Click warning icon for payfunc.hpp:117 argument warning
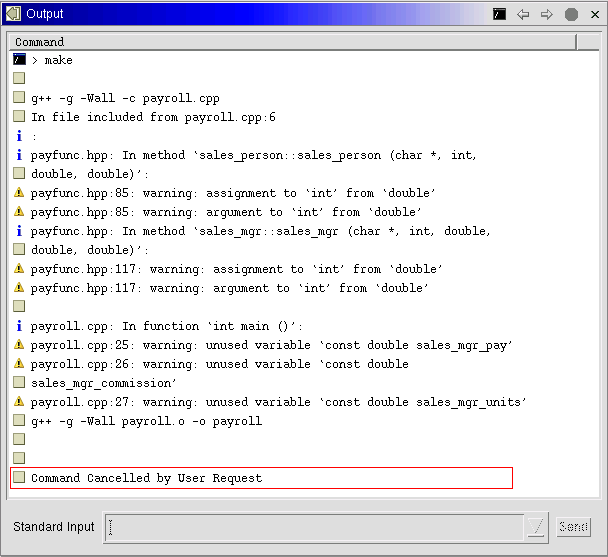 [x=19, y=288]
